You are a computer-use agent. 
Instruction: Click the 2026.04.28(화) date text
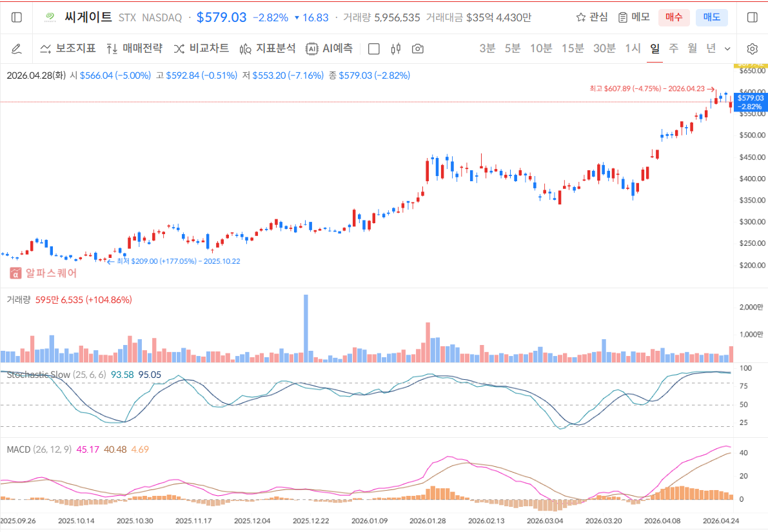(x=36, y=75)
